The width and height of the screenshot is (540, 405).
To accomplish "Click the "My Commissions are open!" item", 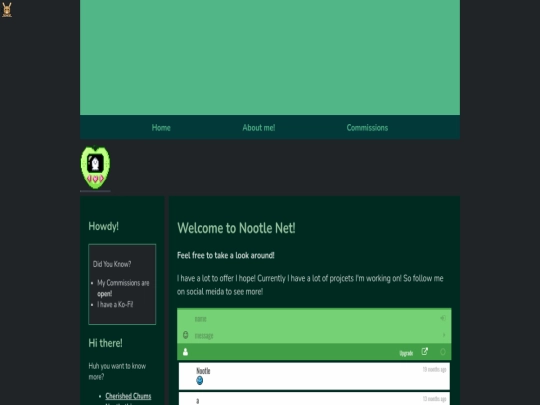I will tap(123, 288).
